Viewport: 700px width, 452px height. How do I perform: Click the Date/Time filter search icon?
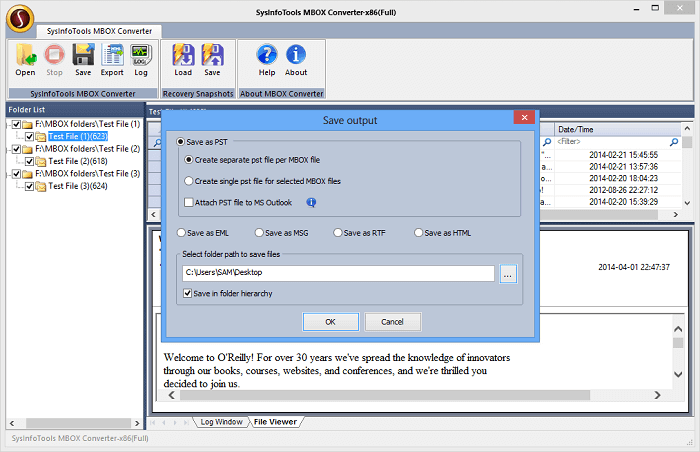tap(674, 142)
